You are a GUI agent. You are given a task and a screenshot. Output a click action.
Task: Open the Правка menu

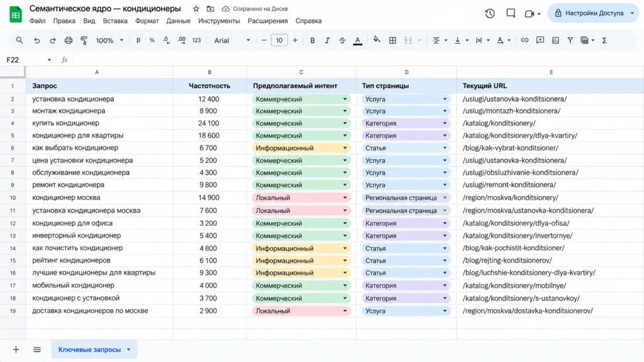click(64, 21)
